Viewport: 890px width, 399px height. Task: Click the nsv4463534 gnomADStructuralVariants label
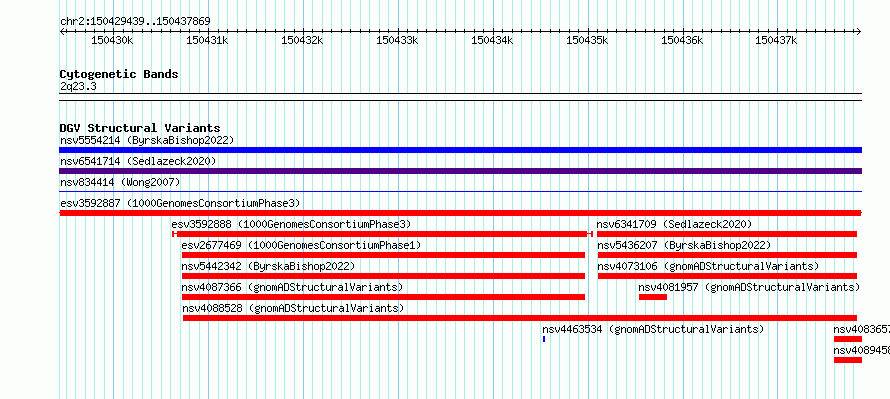(653, 329)
